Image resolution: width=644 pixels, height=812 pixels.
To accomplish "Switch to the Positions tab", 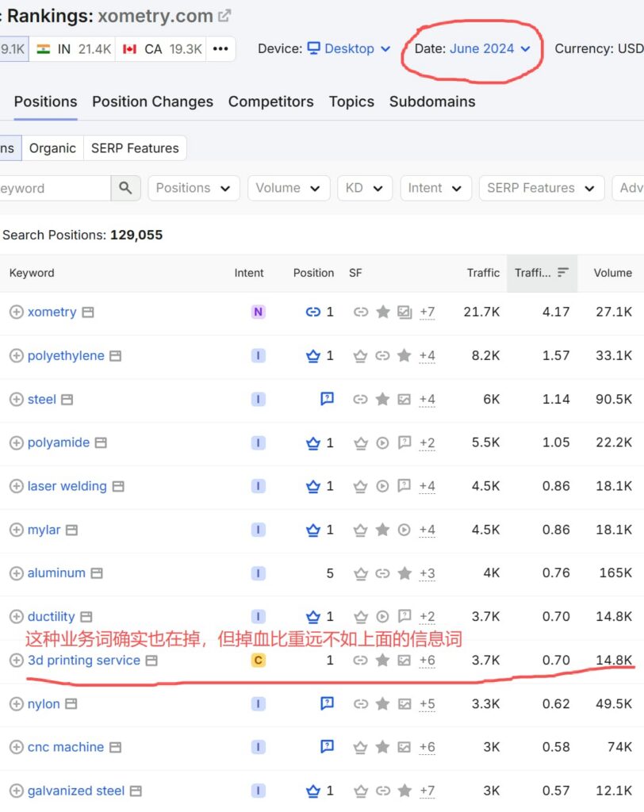I will (45, 101).
